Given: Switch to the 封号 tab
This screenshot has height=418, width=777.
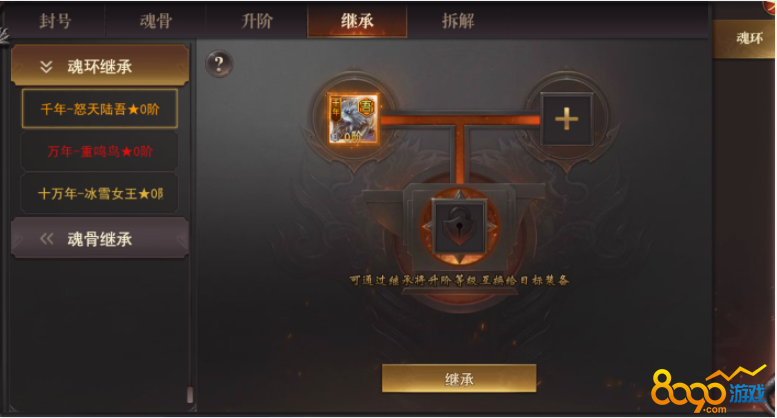Looking at the screenshot, I should pos(55,21).
